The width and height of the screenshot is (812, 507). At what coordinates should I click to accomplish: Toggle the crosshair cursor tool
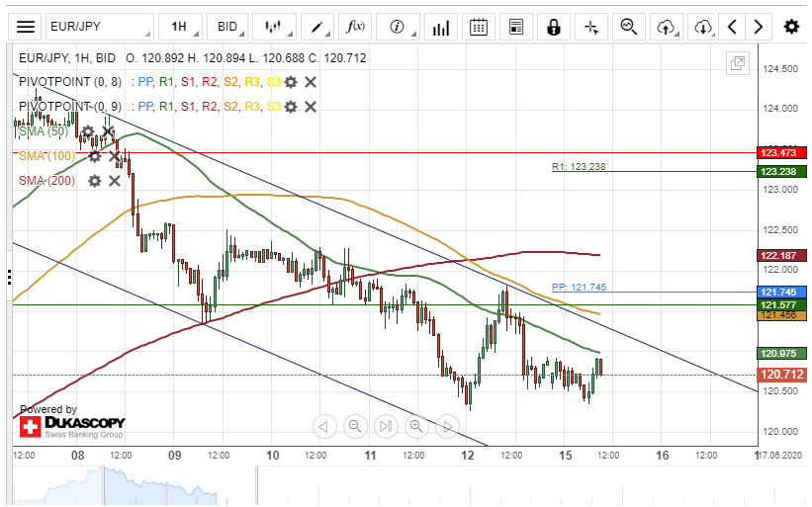click(x=591, y=27)
